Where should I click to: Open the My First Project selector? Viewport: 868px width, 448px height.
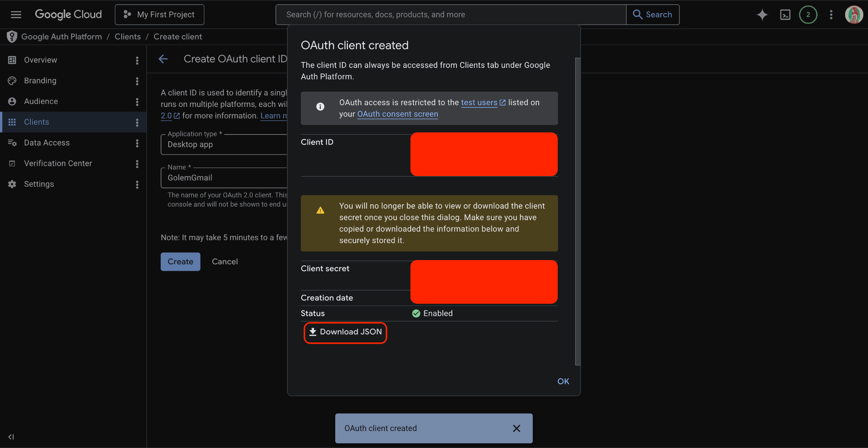pos(159,14)
